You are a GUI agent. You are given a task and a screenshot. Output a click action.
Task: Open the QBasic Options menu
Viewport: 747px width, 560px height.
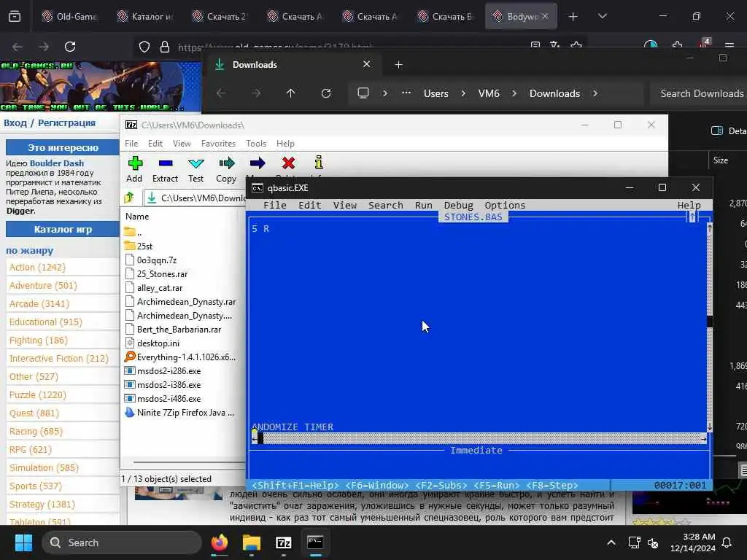pos(505,205)
